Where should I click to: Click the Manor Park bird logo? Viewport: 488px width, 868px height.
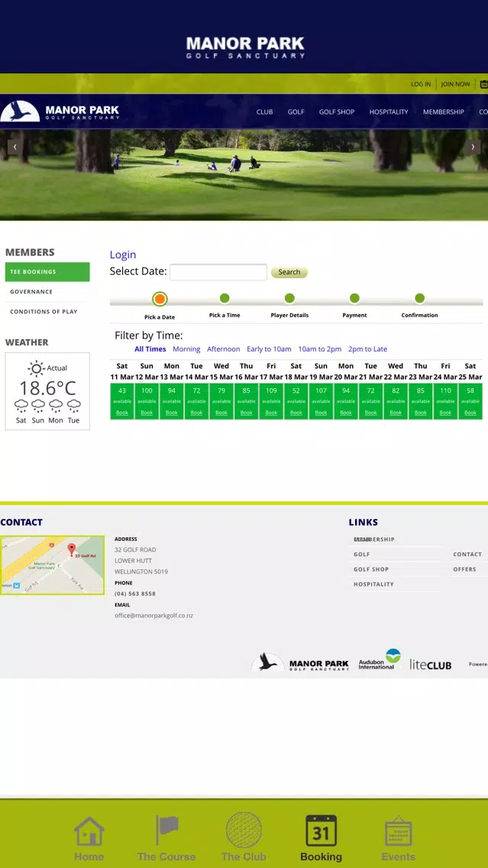click(x=20, y=112)
